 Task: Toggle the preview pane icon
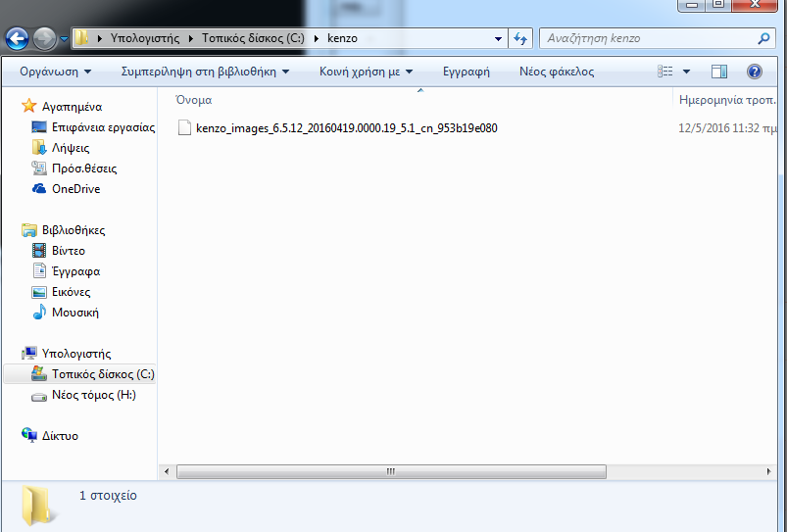718,72
